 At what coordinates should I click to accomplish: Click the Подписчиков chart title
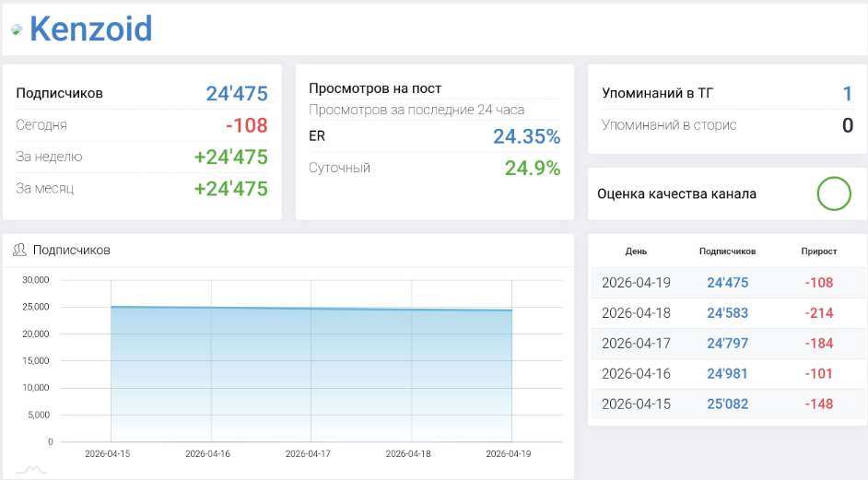point(71,251)
